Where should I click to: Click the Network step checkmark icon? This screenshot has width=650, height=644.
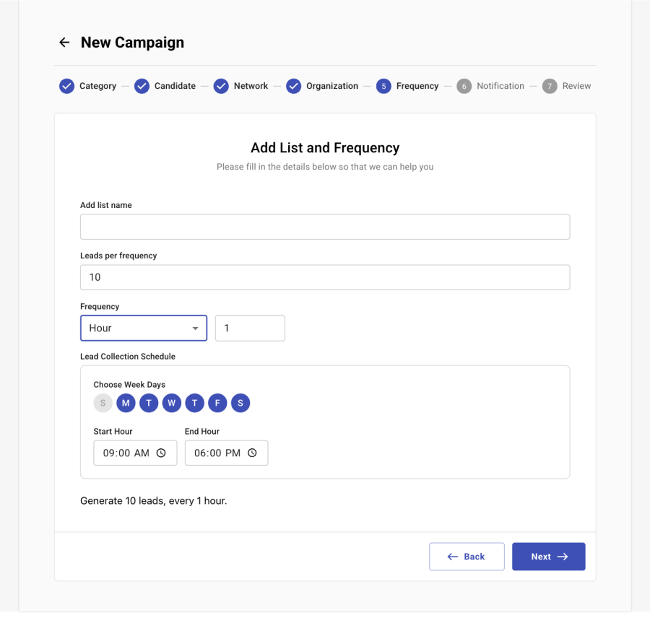tap(221, 86)
